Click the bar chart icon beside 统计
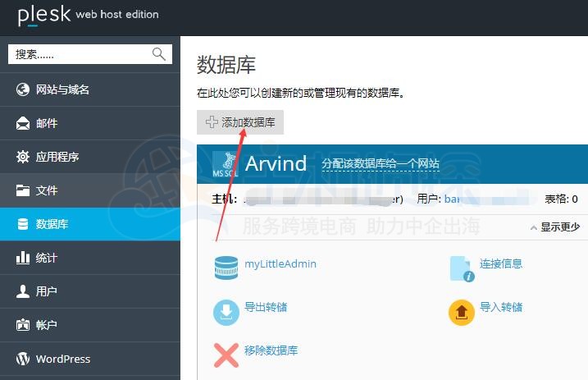Viewport: 588px width, 380px height. pyautogui.click(x=23, y=258)
